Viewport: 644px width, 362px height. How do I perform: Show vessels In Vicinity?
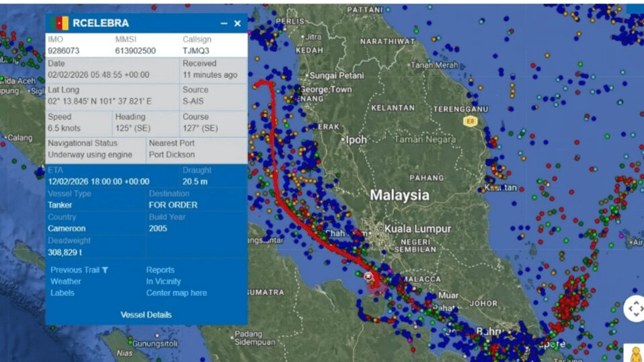[163, 281]
